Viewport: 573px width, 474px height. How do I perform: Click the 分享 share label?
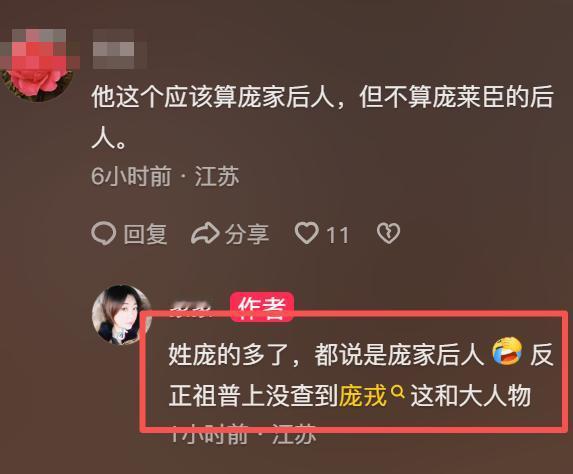pos(247,234)
